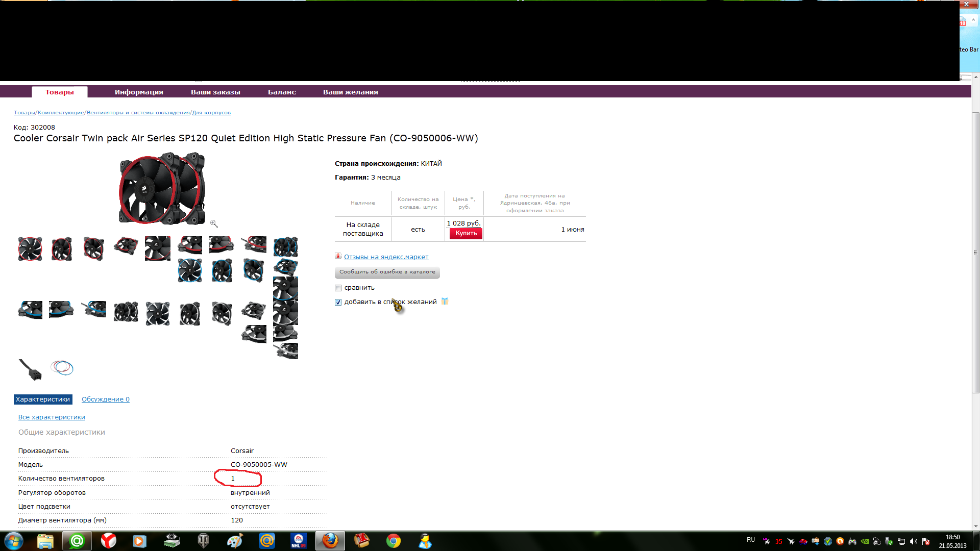This screenshot has width=980, height=551.
Task: Go to 'Ваши заказы' tab
Action: 215,92
